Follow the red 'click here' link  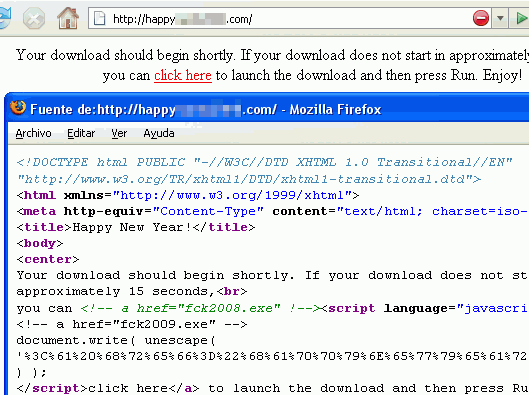click(183, 75)
